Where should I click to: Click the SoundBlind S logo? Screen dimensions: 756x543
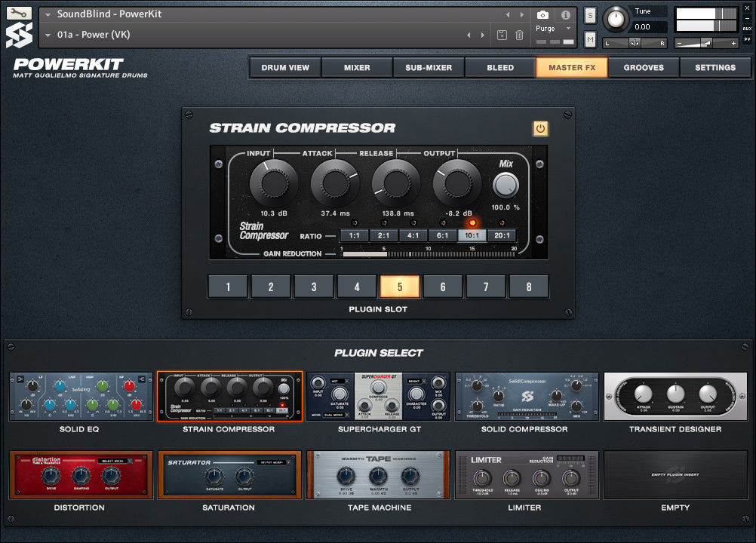tap(20, 35)
